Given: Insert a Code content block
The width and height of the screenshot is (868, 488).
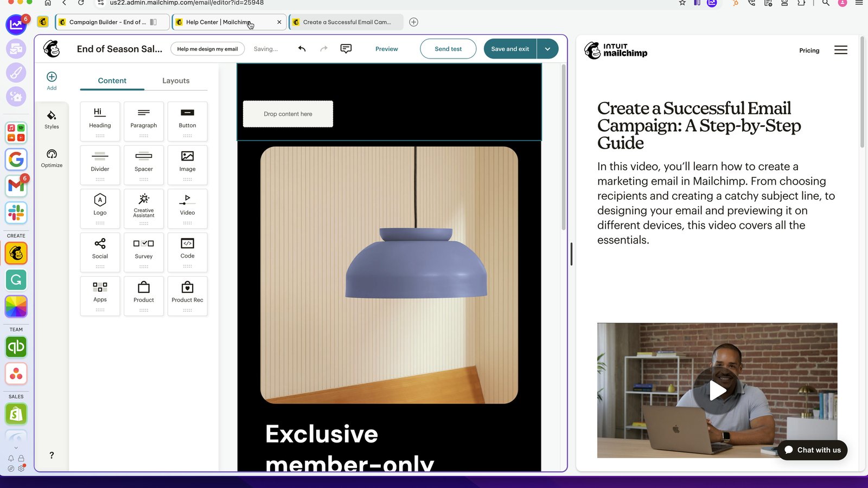Looking at the screenshot, I should point(187,252).
